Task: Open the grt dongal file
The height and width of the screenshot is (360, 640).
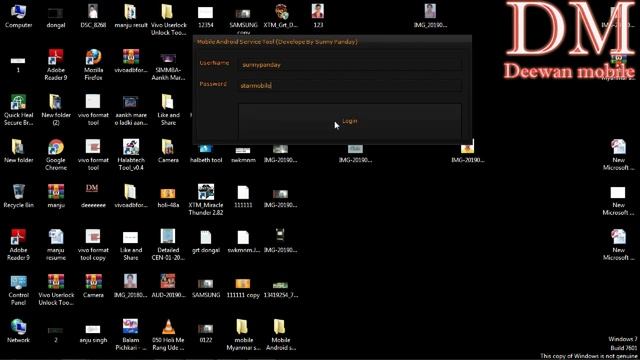Action: [206, 242]
